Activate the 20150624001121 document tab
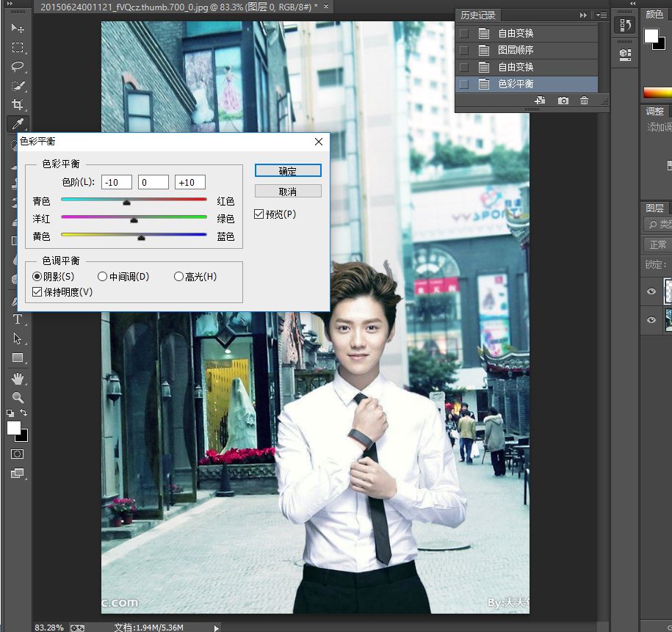The width and height of the screenshot is (672, 632). (179, 7)
